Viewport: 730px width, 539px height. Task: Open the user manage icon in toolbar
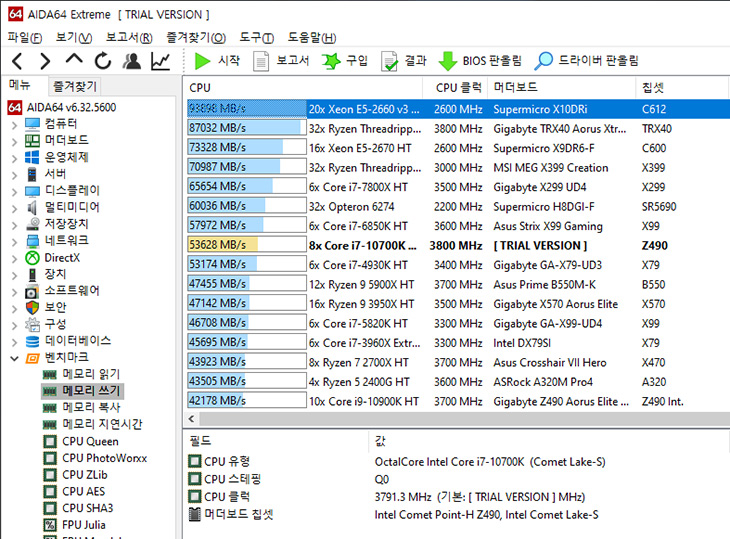(132, 61)
